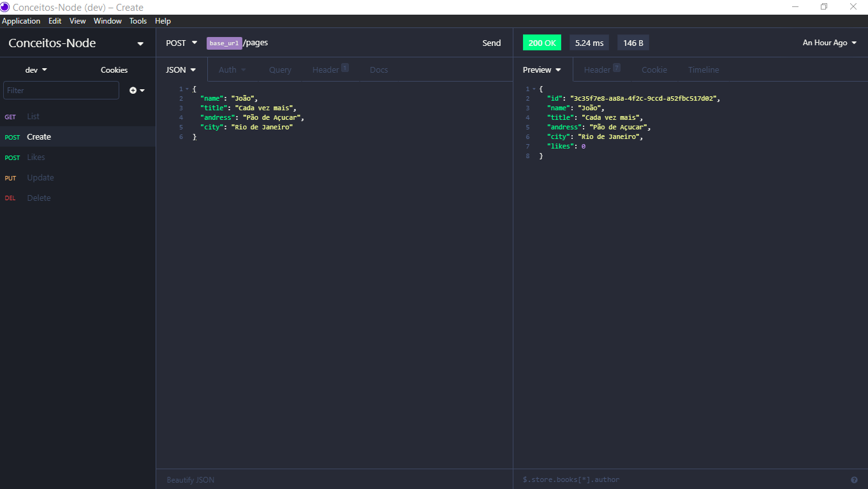This screenshot has height=489, width=868.
Task: Switch to the Query tab
Action: tap(280, 69)
